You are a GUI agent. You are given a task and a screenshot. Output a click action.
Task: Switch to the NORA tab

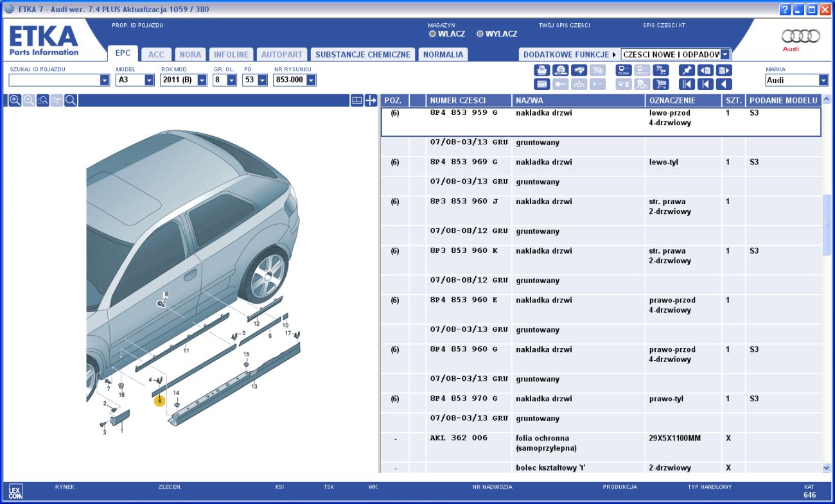point(190,55)
